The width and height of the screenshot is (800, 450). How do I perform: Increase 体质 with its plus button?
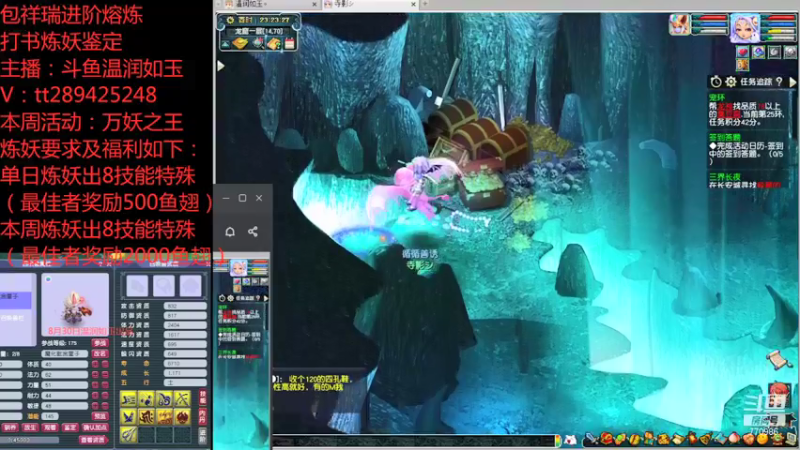pos(95,364)
